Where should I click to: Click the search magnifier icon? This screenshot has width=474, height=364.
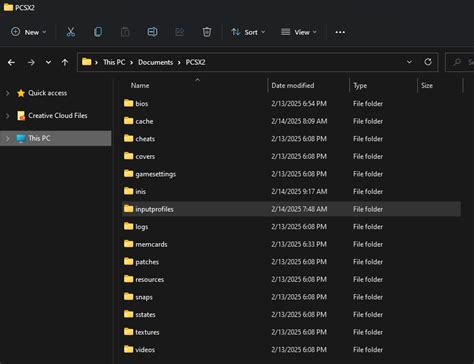(457, 62)
